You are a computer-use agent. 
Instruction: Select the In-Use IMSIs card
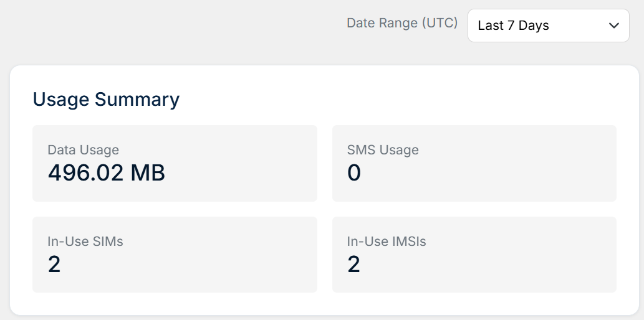(x=474, y=255)
